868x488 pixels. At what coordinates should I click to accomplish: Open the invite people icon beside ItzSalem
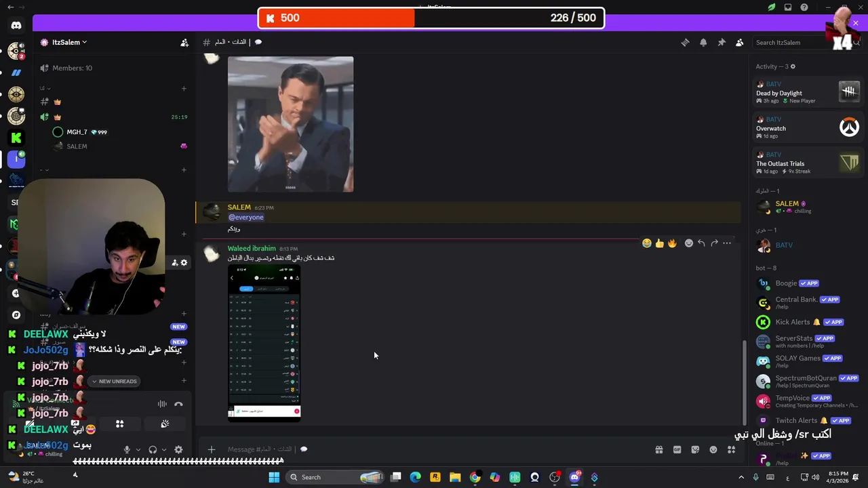(x=184, y=42)
